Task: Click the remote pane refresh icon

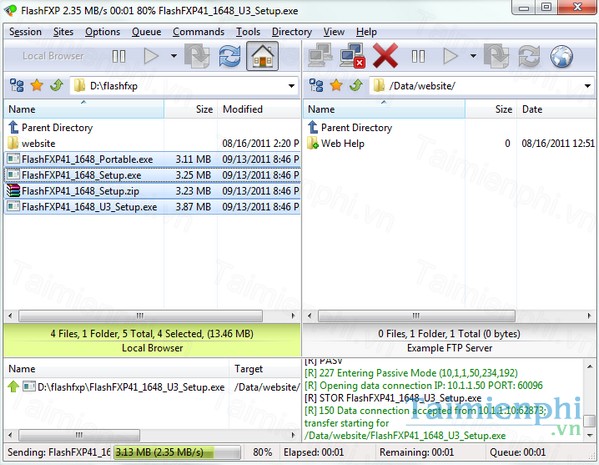Action: point(529,56)
